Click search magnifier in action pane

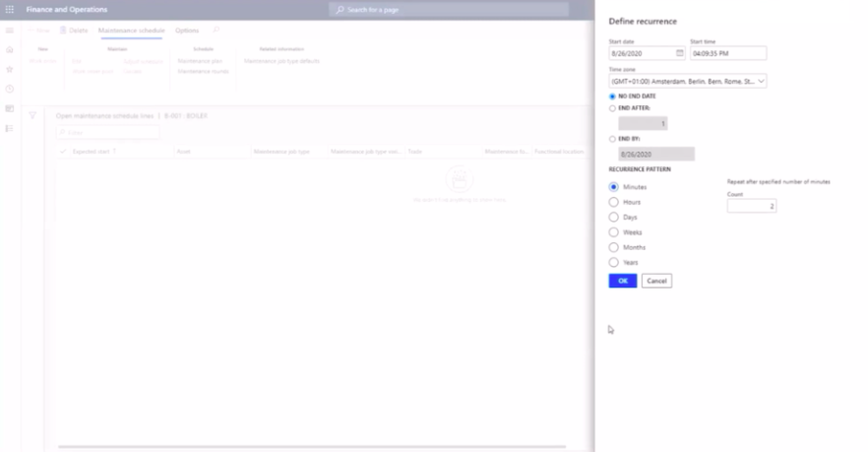(216, 30)
